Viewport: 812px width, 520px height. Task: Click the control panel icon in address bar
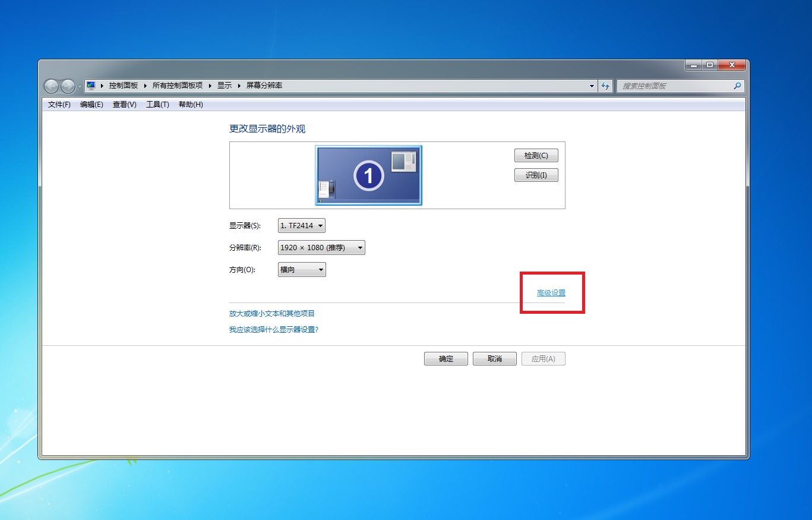pos(91,86)
